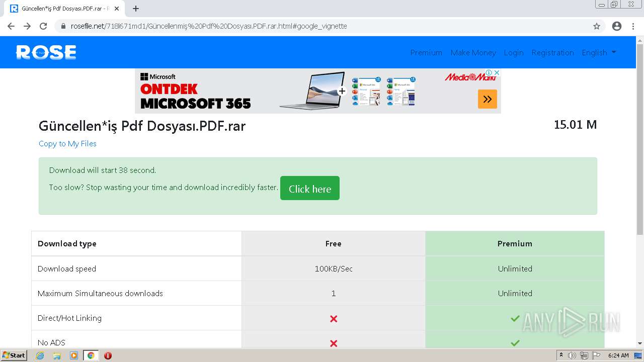The height and width of the screenshot is (362, 644).
Task: Click the file name heading
Action: click(142, 126)
